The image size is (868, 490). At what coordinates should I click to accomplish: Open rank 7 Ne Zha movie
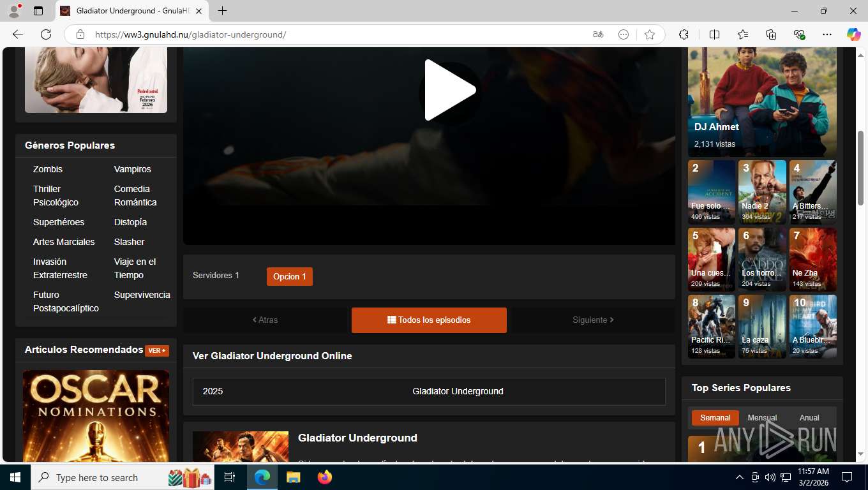pyautogui.click(x=813, y=259)
